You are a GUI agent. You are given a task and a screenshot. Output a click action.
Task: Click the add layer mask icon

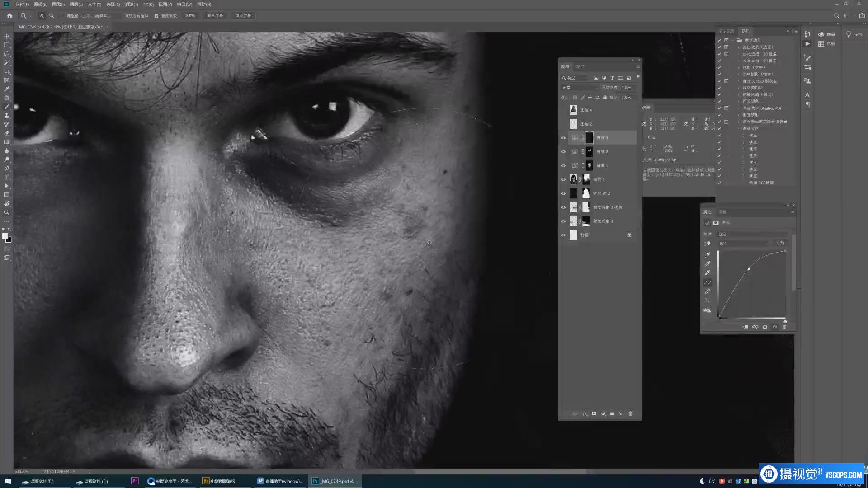click(x=594, y=413)
